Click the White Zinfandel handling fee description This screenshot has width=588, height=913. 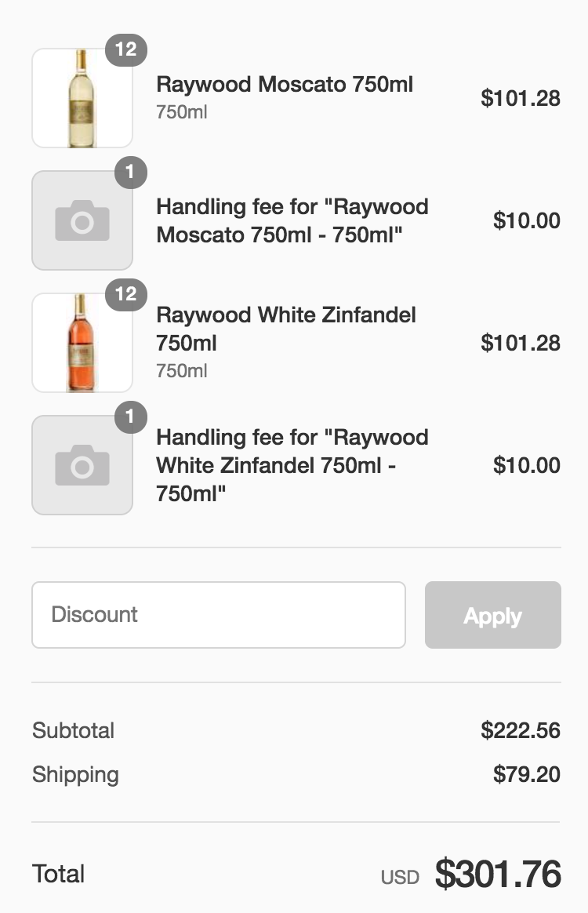pyautogui.click(x=292, y=465)
